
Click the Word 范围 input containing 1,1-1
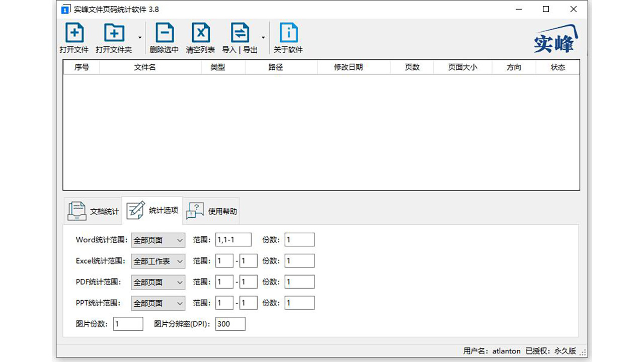[234, 240]
